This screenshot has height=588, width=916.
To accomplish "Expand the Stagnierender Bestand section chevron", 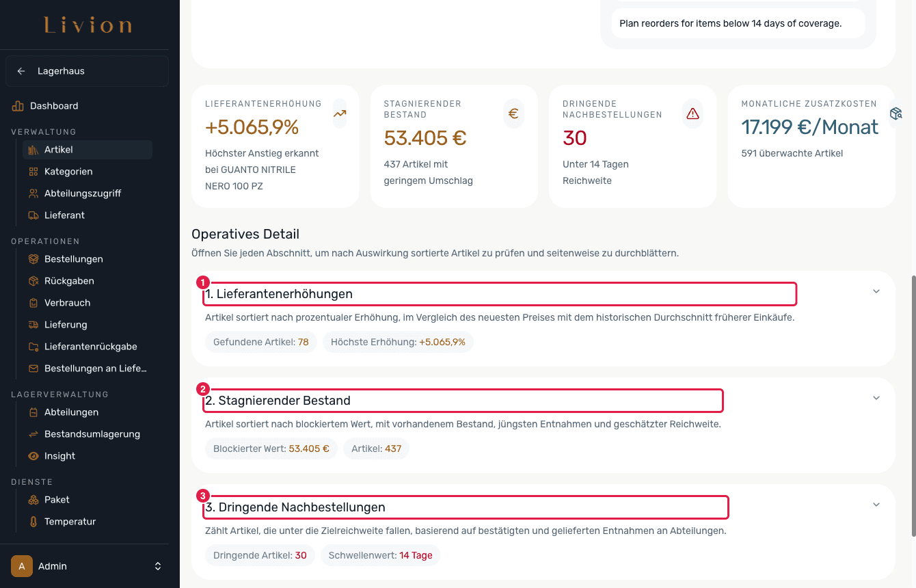I will coord(876,398).
